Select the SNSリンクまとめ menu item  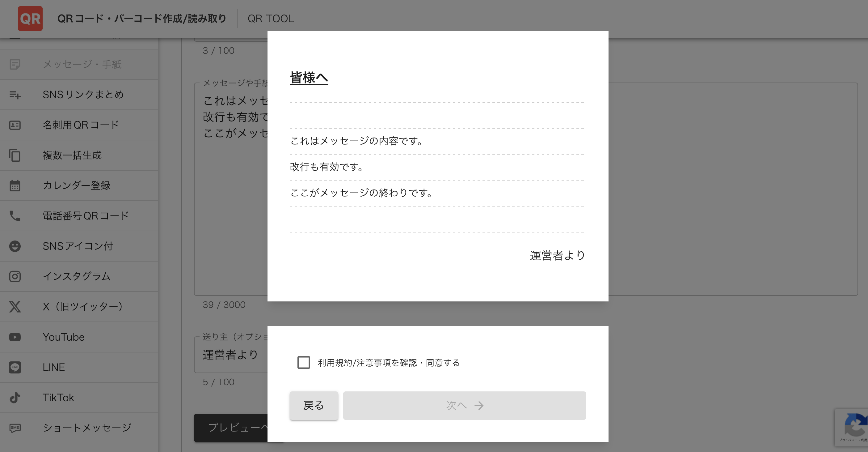pyautogui.click(x=83, y=94)
